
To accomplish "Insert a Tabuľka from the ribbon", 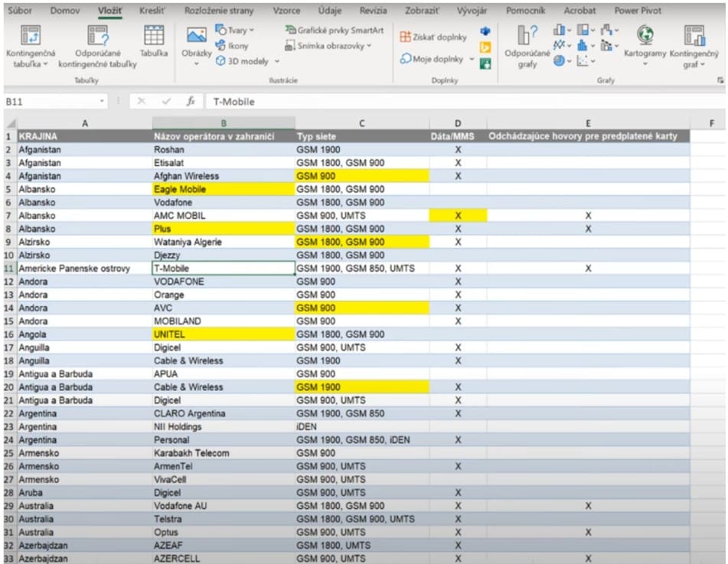I will point(154,42).
